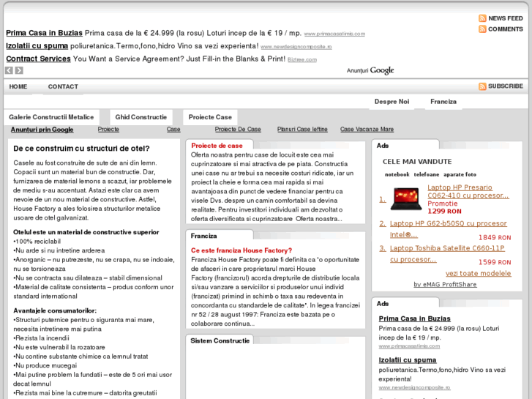Select the Ghid Constructie tab
532x399 pixels.
click(x=141, y=117)
